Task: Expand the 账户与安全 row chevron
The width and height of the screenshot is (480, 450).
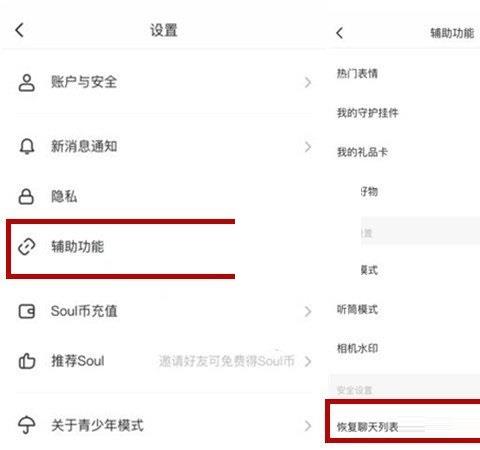Action: (308, 82)
